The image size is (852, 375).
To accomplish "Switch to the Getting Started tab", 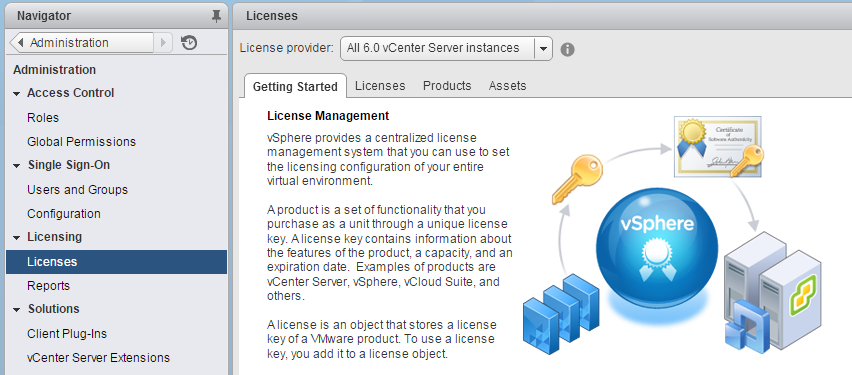I will [x=295, y=86].
